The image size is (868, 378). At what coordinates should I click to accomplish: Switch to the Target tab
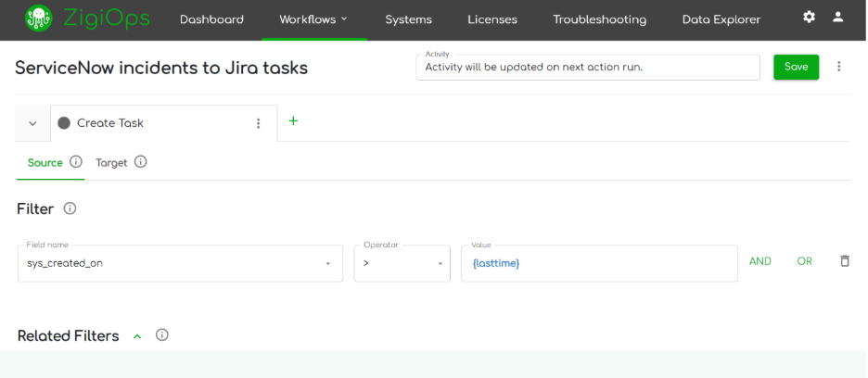[x=111, y=163]
